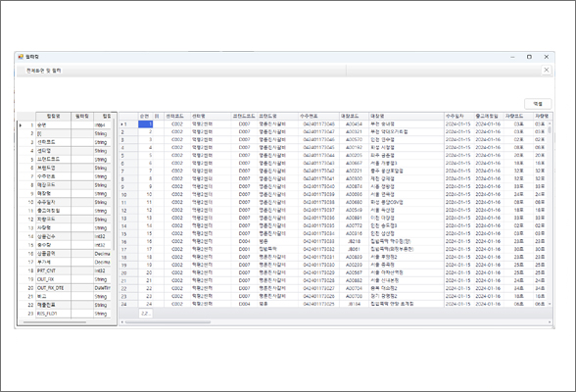Viewport: 576px width, 392px height.
Task: Select store code A00454
Action: click(354, 124)
